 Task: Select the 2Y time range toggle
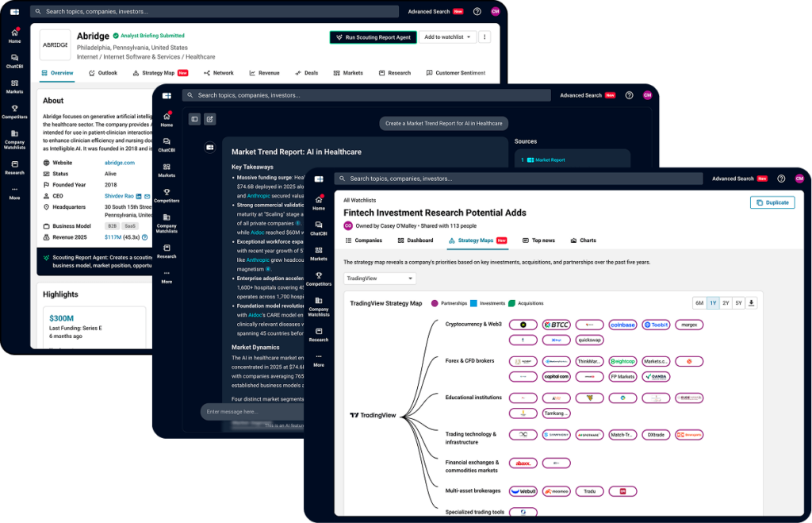click(726, 302)
